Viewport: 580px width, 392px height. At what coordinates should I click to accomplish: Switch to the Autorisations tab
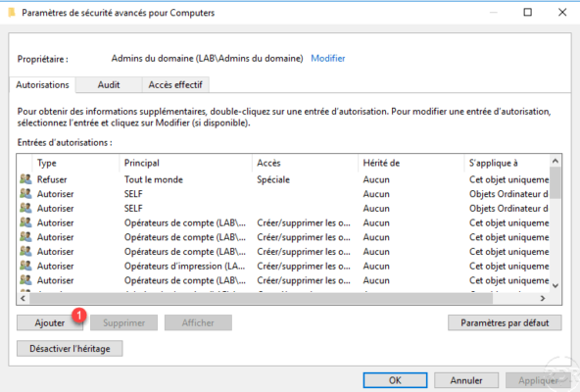pos(42,84)
